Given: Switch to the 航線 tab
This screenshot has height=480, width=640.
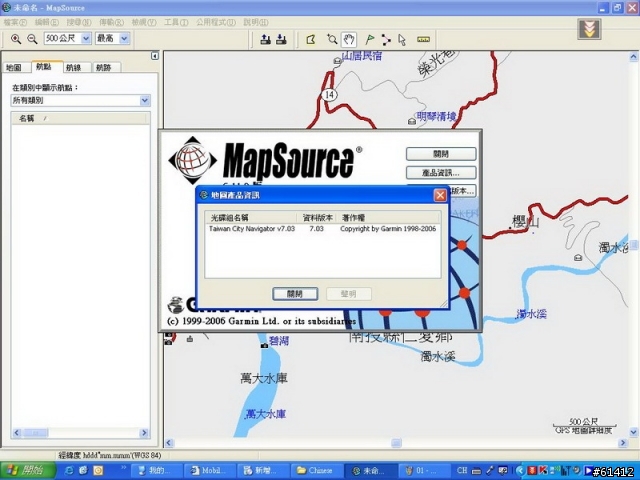Looking at the screenshot, I should pyautogui.click(x=76, y=67).
